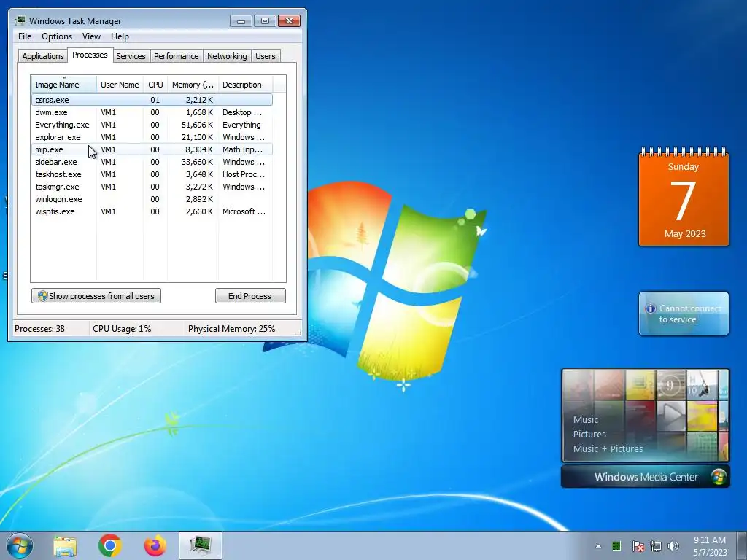Switch to the Users tab
Screen dimensions: 747x560
[265, 56]
